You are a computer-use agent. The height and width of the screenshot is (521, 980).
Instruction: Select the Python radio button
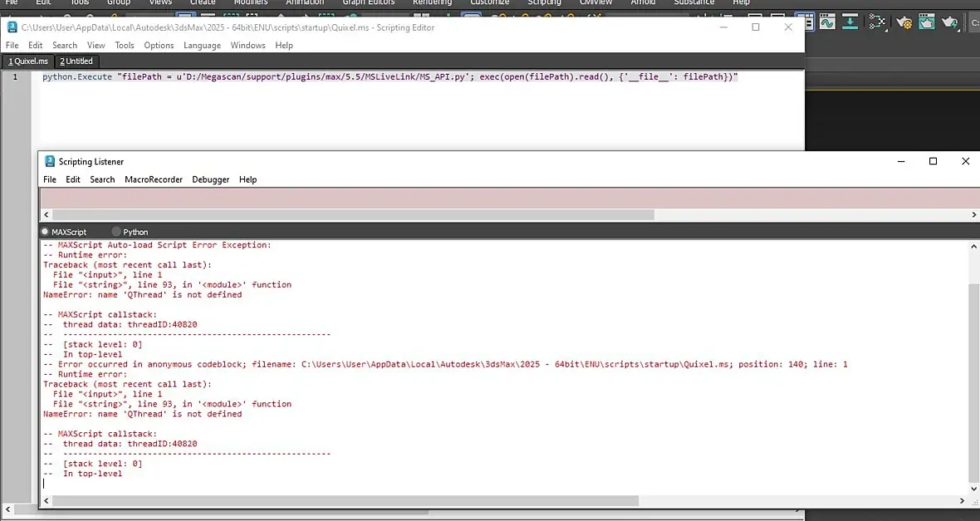pos(116,231)
